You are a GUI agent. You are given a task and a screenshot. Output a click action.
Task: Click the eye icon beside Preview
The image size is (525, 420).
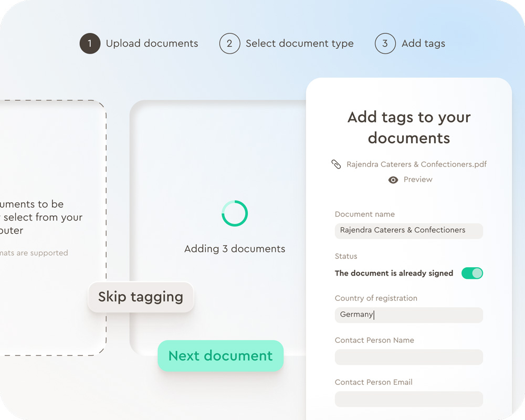click(x=393, y=180)
